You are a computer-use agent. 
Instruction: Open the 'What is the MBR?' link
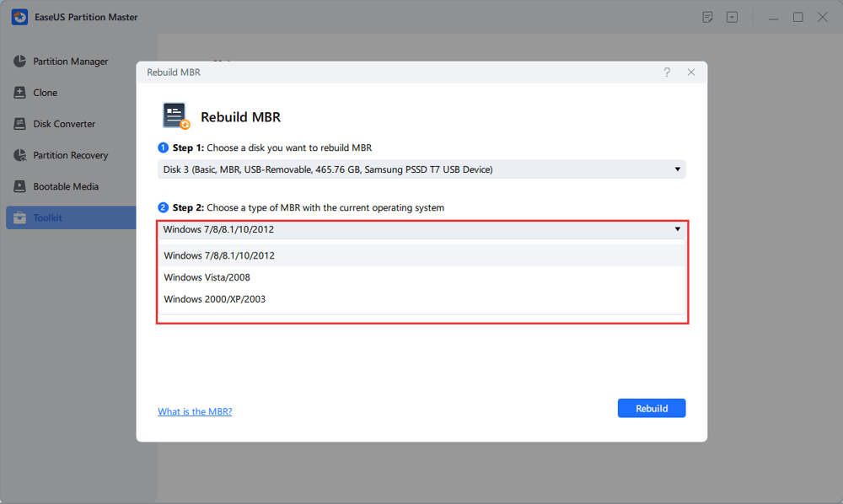point(195,411)
